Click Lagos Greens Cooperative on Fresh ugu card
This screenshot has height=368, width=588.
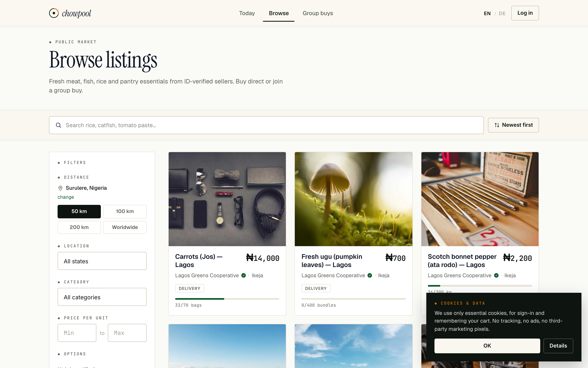333,276
